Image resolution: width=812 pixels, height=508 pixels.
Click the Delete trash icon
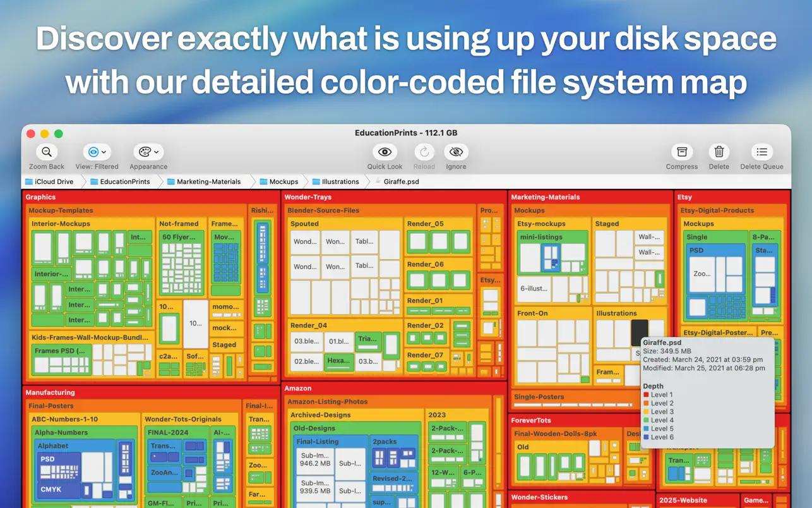click(719, 152)
